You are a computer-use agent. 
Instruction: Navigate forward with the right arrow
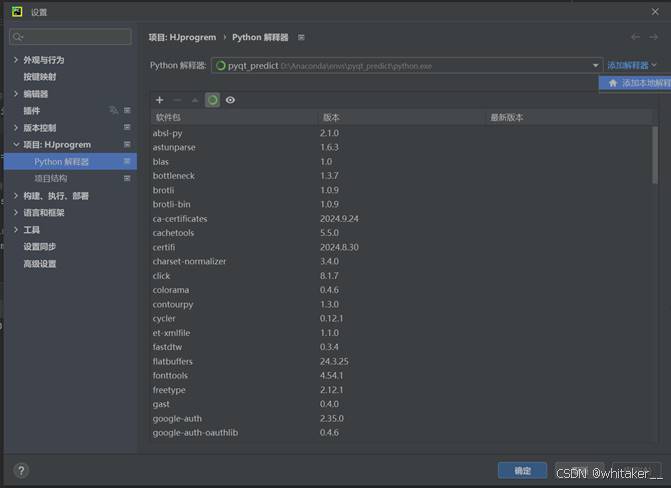point(653,37)
